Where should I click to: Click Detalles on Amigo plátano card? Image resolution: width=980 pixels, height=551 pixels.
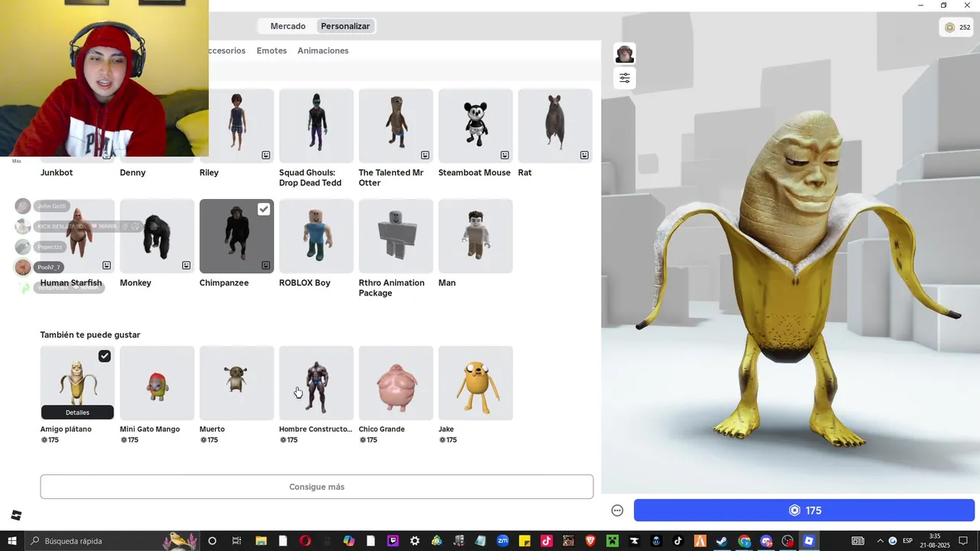77,412
